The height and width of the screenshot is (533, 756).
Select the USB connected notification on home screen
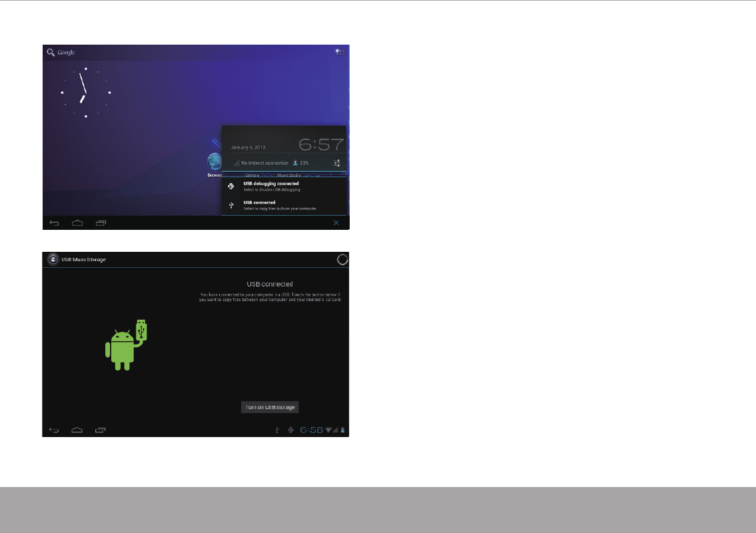284,205
